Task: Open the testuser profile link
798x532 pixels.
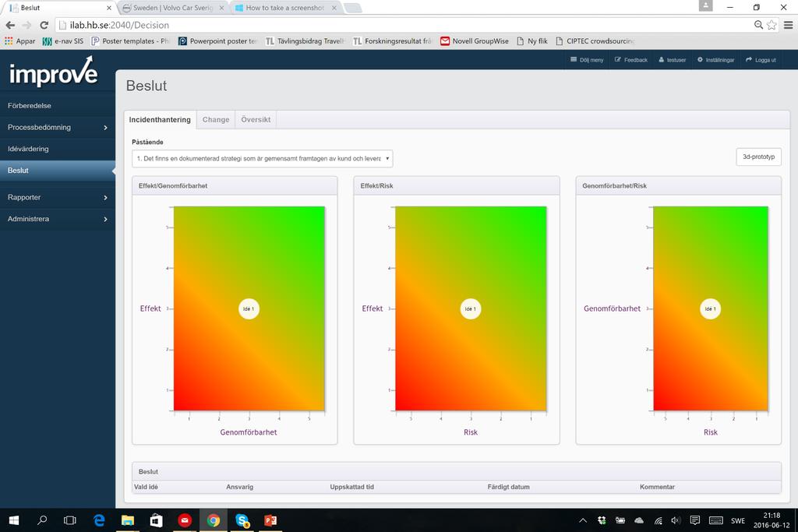Action: coord(673,59)
